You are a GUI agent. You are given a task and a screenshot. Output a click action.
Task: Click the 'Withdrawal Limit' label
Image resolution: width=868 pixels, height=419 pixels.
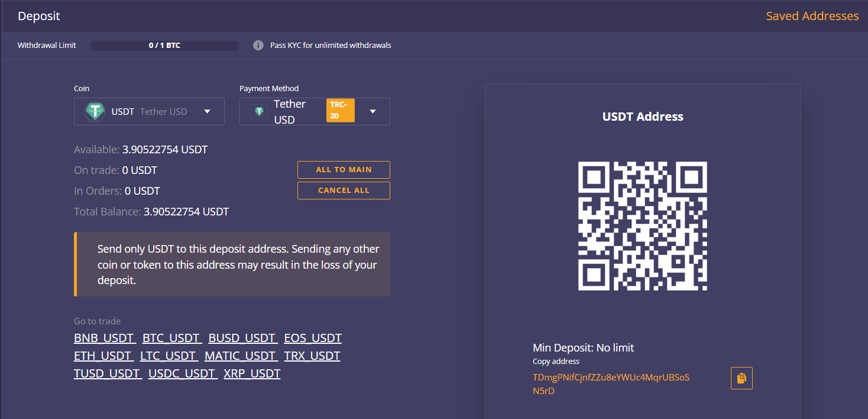(x=47, y=45)
